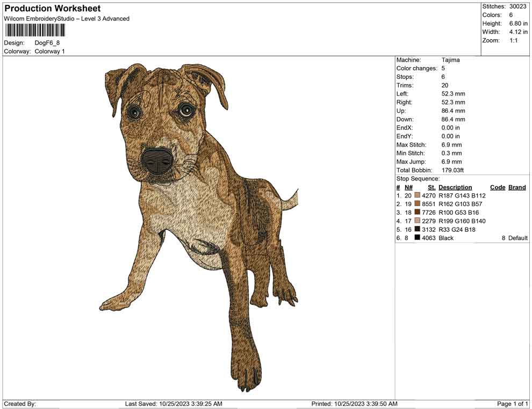
Task: Click the 'Black' description in row 6
Action: (446, 238)
